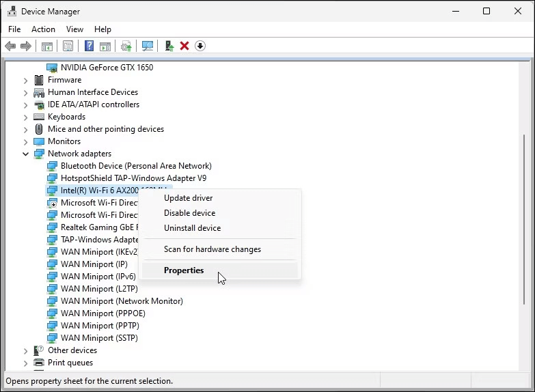
Task: Select Update driver in context menu
Action: coord(188,198)
